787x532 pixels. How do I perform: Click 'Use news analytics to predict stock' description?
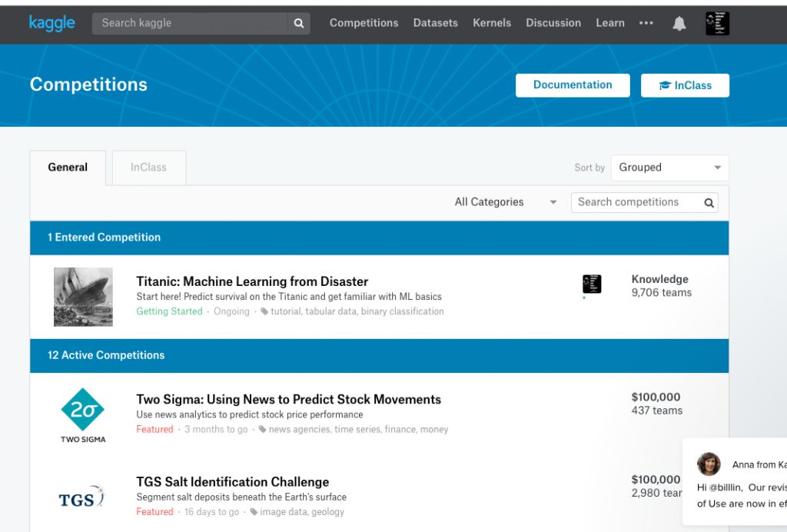tap(250, 414)
